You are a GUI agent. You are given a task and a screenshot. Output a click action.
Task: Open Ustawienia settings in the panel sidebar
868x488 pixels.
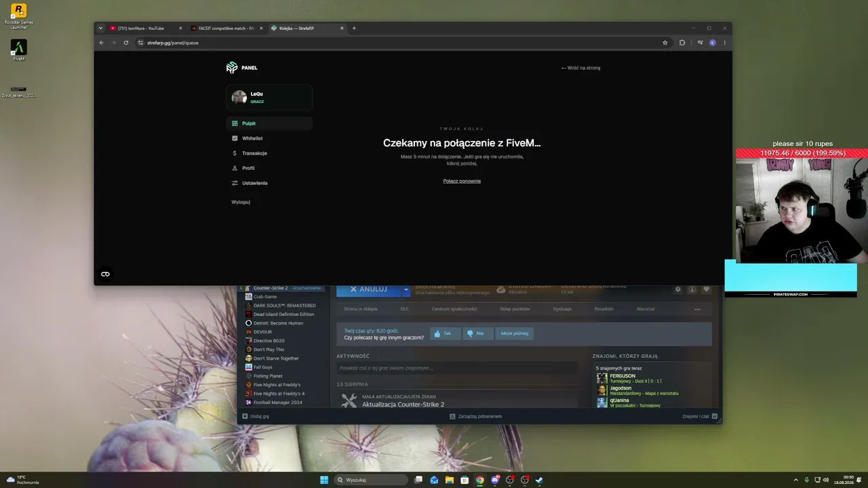pos(269,183)
